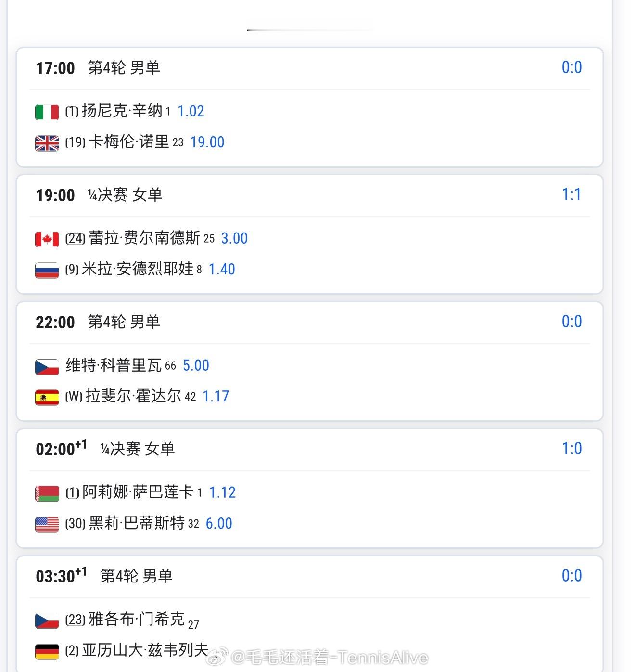Click the Russia flag beside 米拉·安德烈耶娃
Image resolution: width=635 pixels, height=672 pixels.
coord(47,270)
